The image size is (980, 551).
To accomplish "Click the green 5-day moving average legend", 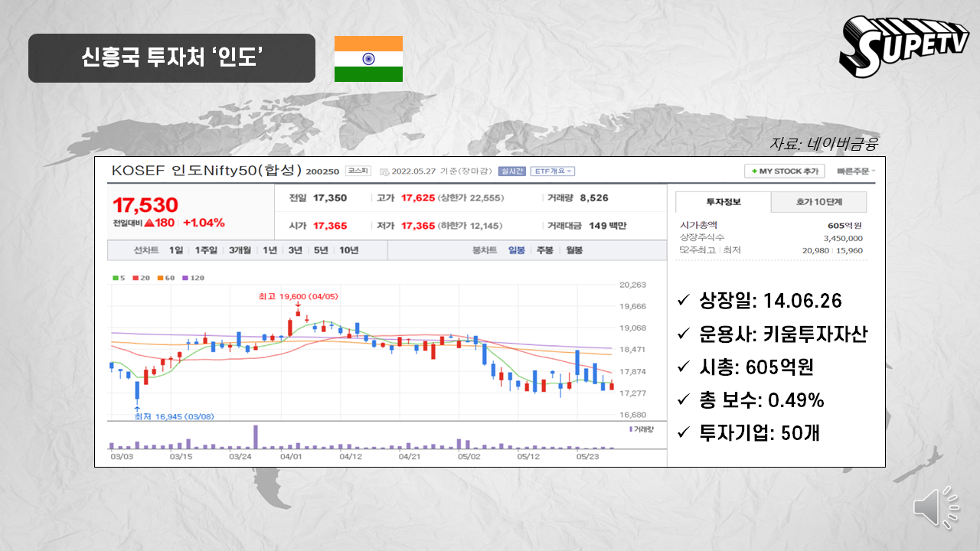I will (x=119, y=278).
